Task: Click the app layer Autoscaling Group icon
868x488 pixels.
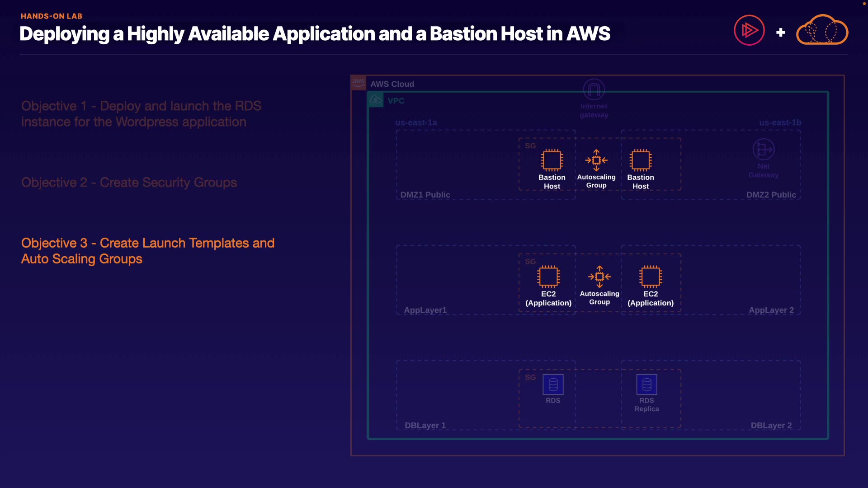Action: click(599, 276)
